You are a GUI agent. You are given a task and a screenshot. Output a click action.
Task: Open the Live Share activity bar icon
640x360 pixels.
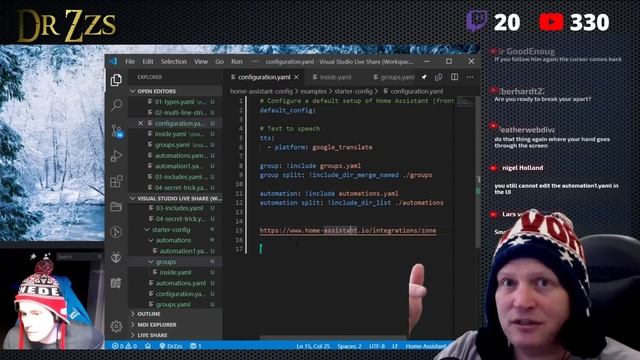116,232
